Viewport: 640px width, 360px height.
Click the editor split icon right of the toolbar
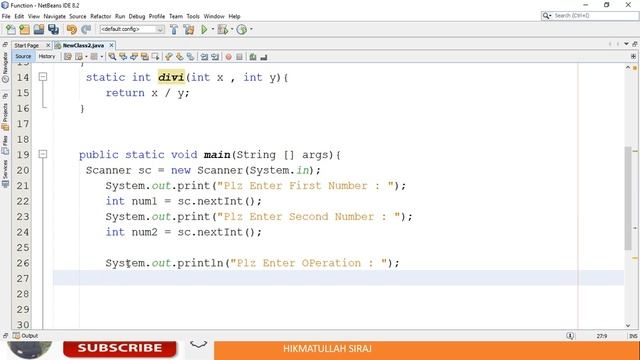633,56
